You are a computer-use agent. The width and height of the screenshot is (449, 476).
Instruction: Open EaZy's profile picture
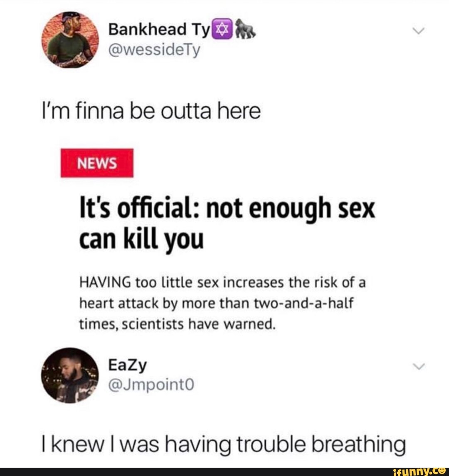(70, 376)
